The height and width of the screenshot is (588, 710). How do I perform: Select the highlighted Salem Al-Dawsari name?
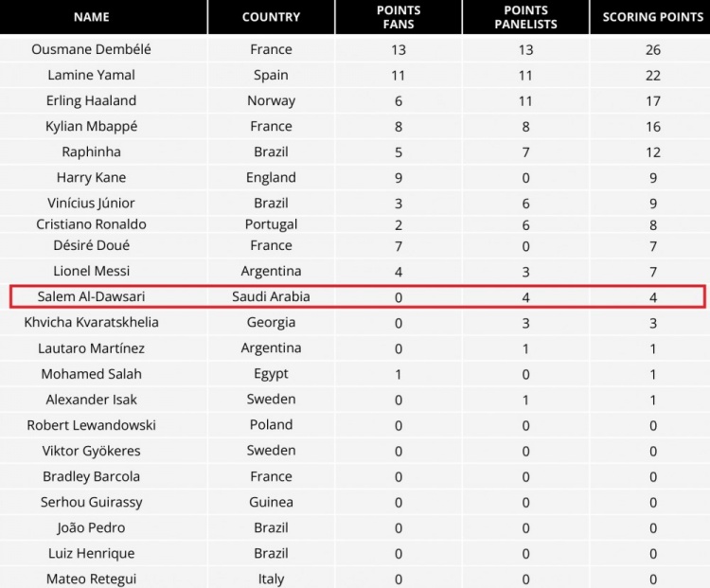[x=91, y=296]
